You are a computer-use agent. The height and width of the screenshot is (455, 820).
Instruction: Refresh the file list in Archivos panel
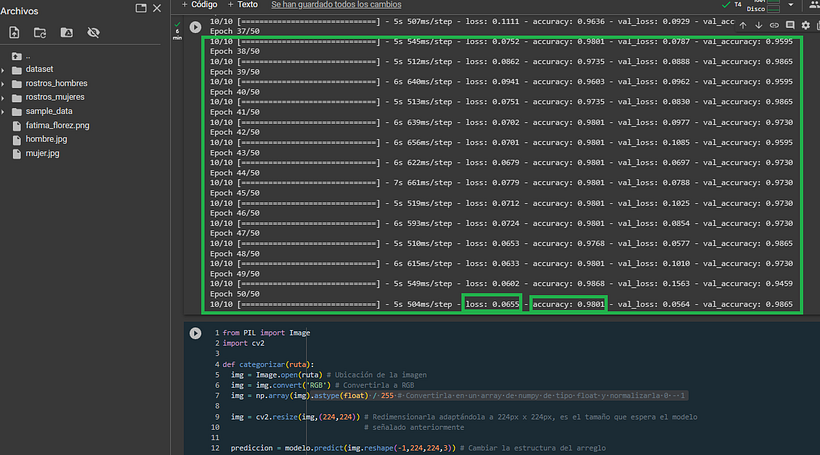pyautogui.click(x=41, y=33)
